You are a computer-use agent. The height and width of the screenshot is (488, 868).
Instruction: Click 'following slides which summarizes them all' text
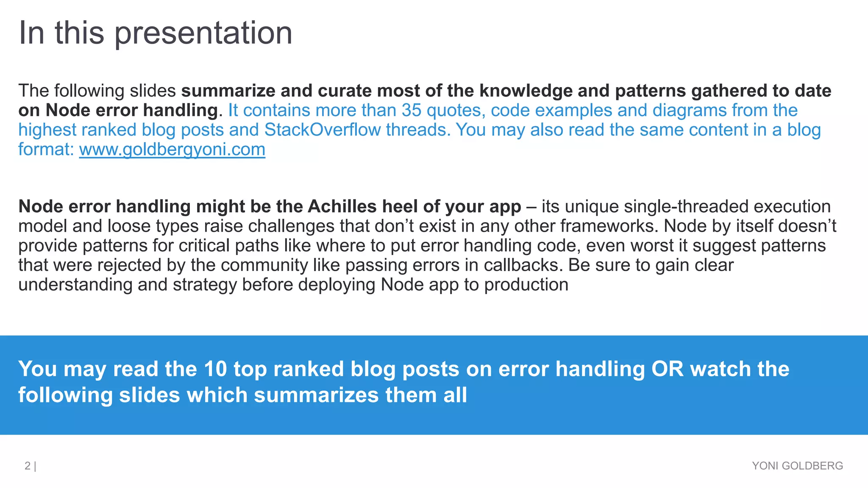pos(242,395)
